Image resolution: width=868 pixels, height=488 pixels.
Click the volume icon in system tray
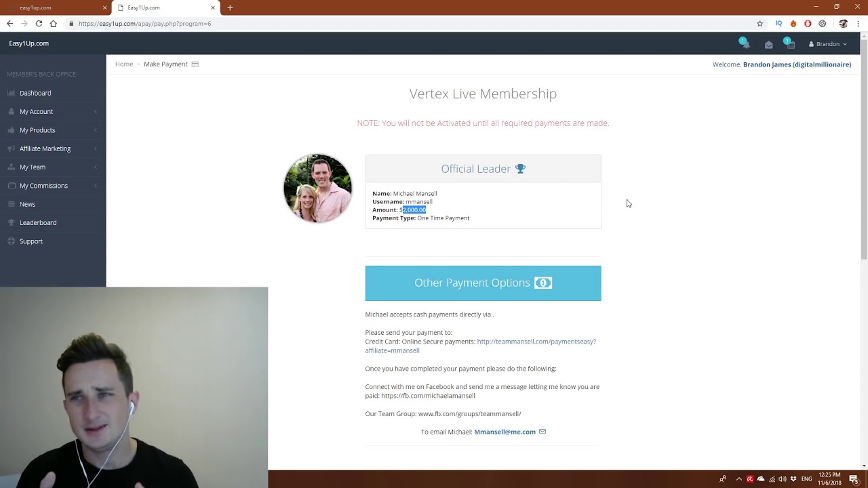(783, 479)
